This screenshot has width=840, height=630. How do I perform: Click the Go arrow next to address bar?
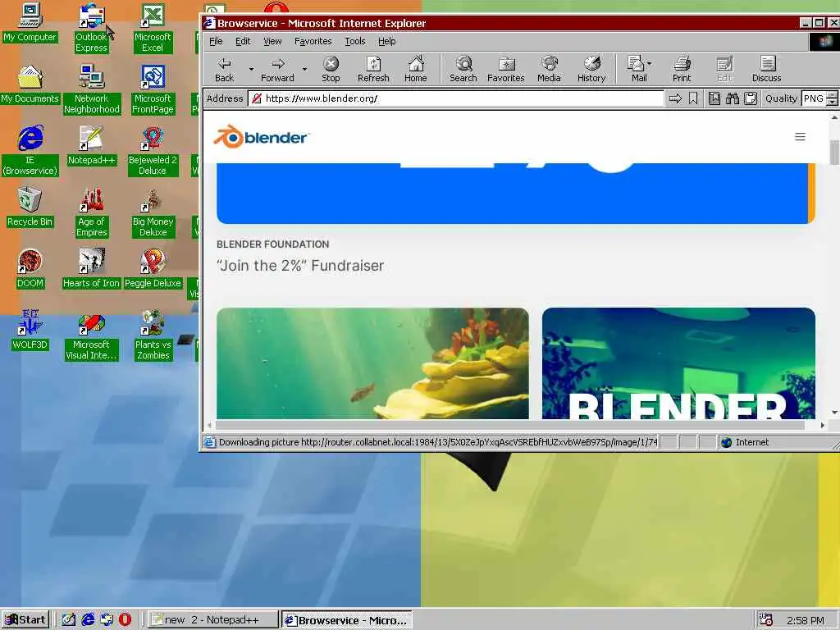676,98
